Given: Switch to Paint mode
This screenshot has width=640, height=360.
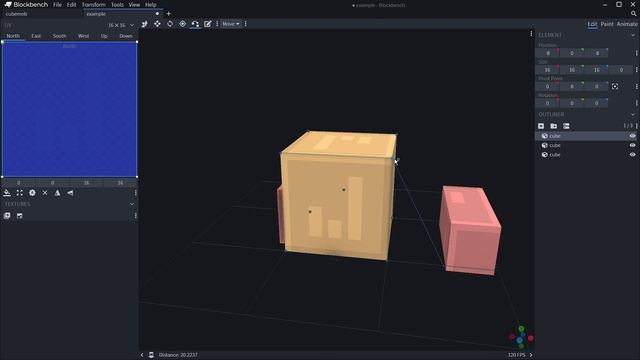Looking at the screenshot, I should [x=607, y=24].
